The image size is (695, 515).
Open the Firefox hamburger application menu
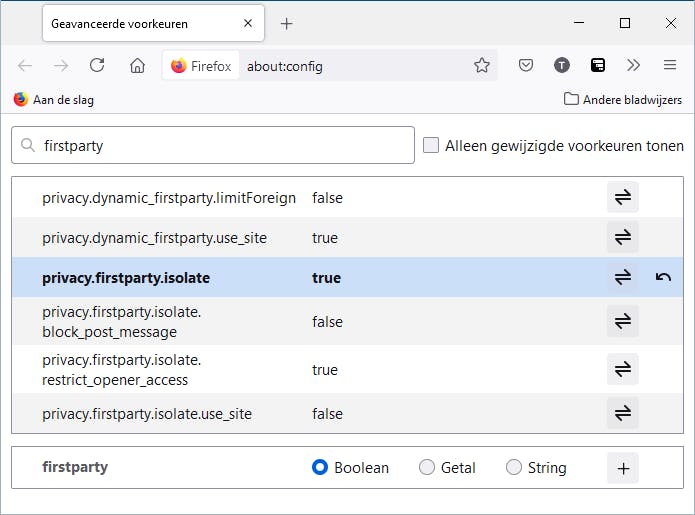coord(670,66)
